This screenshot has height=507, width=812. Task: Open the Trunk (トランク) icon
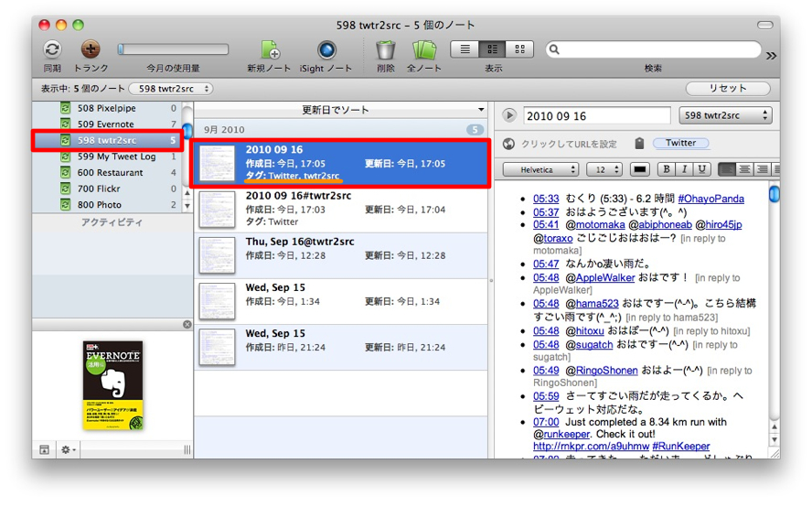coord(91,49)
